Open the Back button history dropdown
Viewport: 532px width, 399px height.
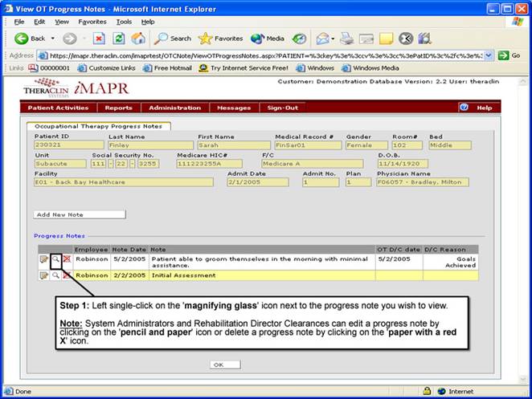(x=53, y=38)
